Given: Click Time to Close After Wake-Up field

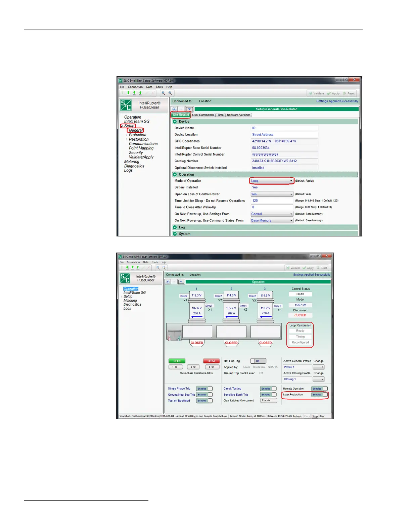Looking at the screenshot, I should 272,207.
